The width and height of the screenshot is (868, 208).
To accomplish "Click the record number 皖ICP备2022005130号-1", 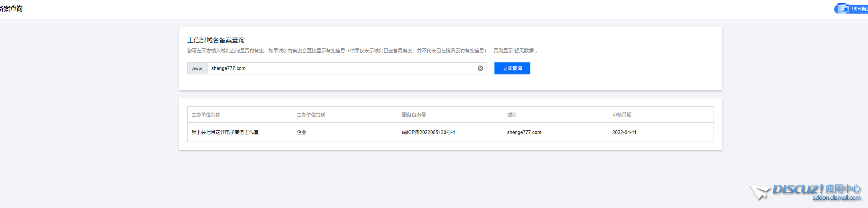I will pyautogui.click(x=428, y=132).
